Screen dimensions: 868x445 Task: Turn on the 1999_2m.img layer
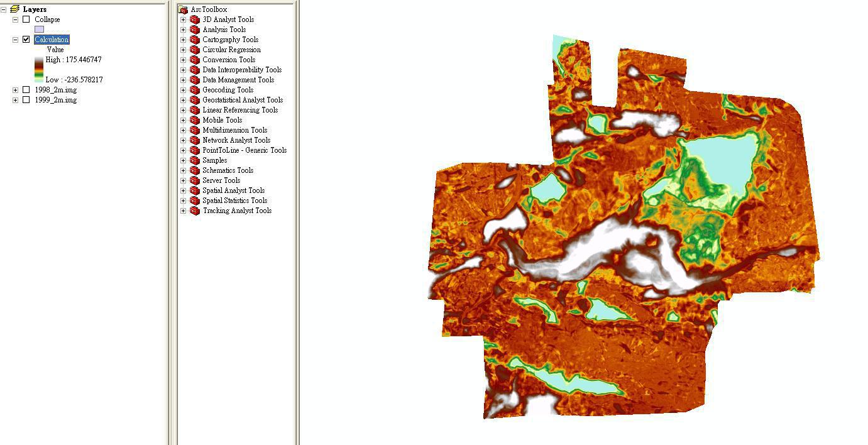(x=26, y=100)
